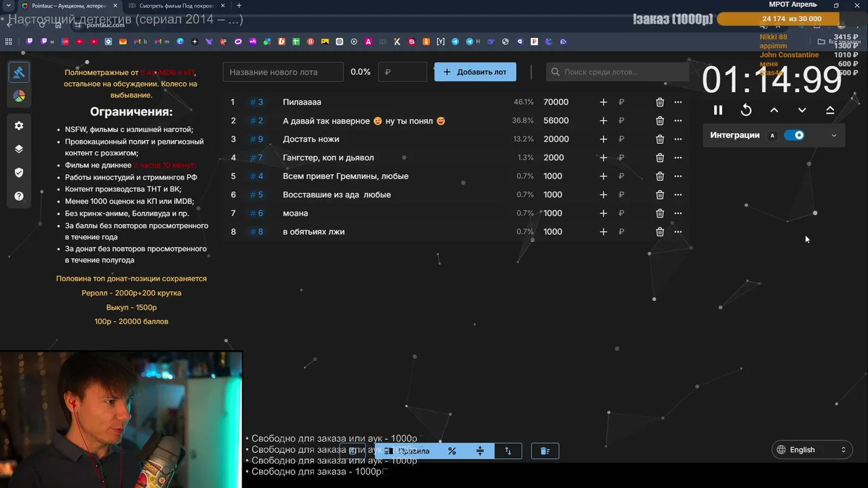868x488 pixels.
Task: Toggle the Правила button in bottom toolbar
Action: click(407, 451)
